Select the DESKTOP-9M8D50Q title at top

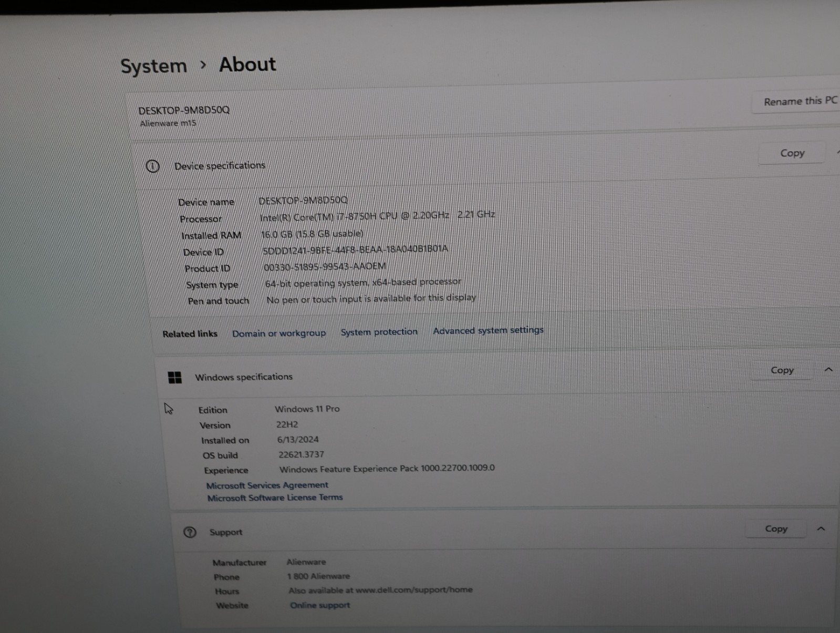pos(184,110)
